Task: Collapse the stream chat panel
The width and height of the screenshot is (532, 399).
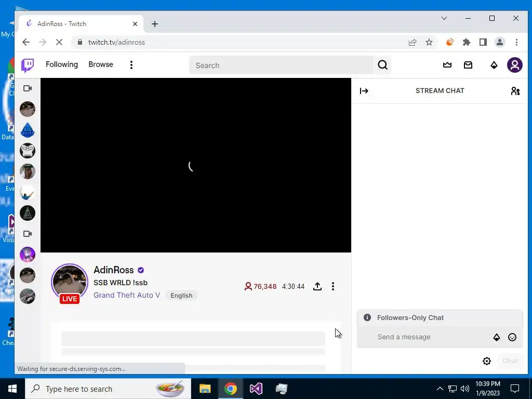Action: pyautogui.click(x=364, y=90)
